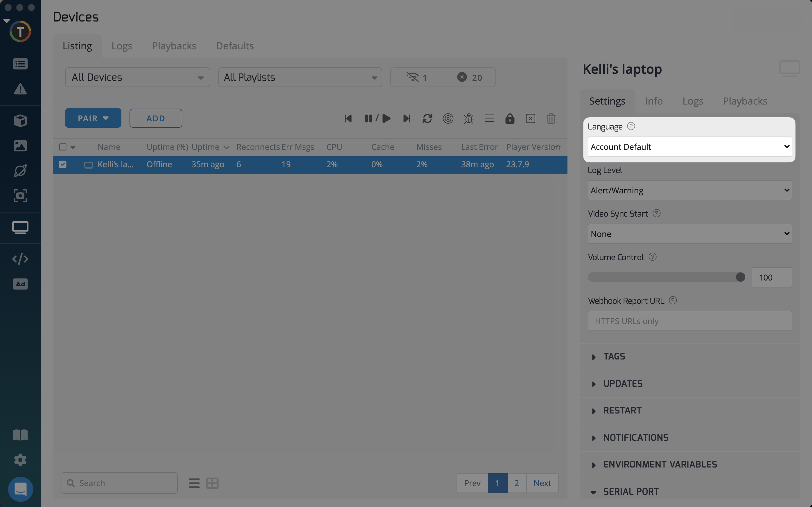The width and height of the screenshot is (812, 507).
Task: Click the target identify icon in toolbar
Action: click(x=448, y=118)
